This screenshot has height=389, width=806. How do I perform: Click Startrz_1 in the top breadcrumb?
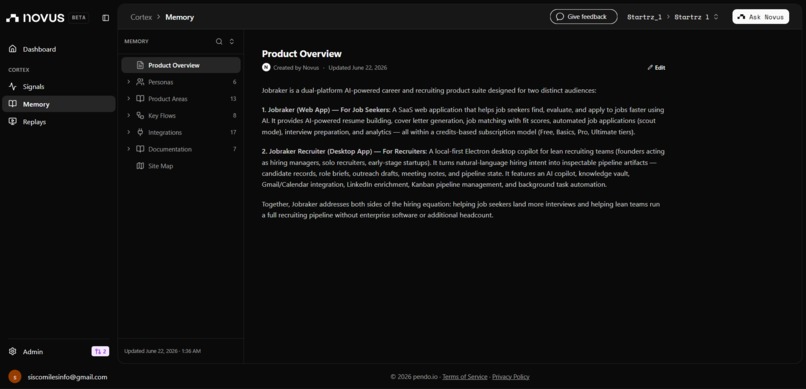(644, 17)
